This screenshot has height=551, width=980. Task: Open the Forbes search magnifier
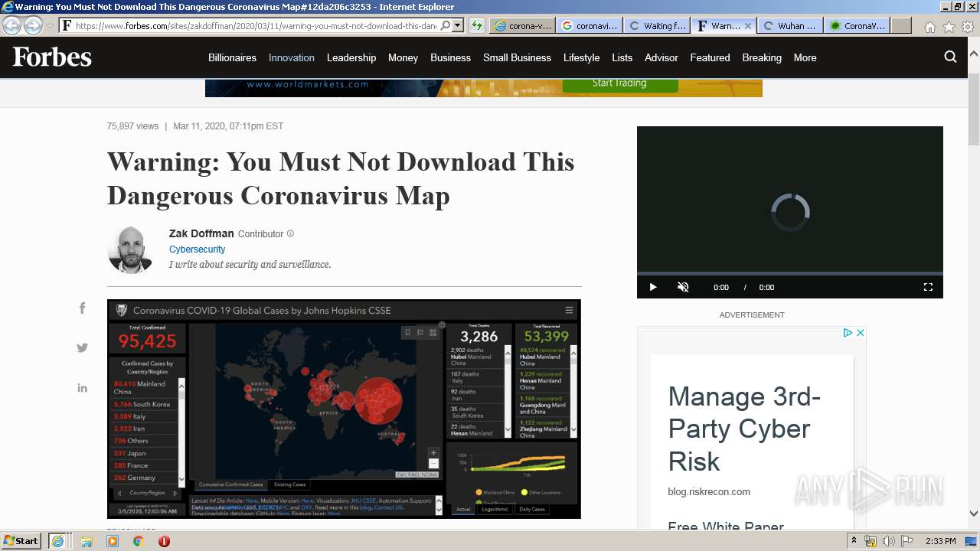coord(950,57)
